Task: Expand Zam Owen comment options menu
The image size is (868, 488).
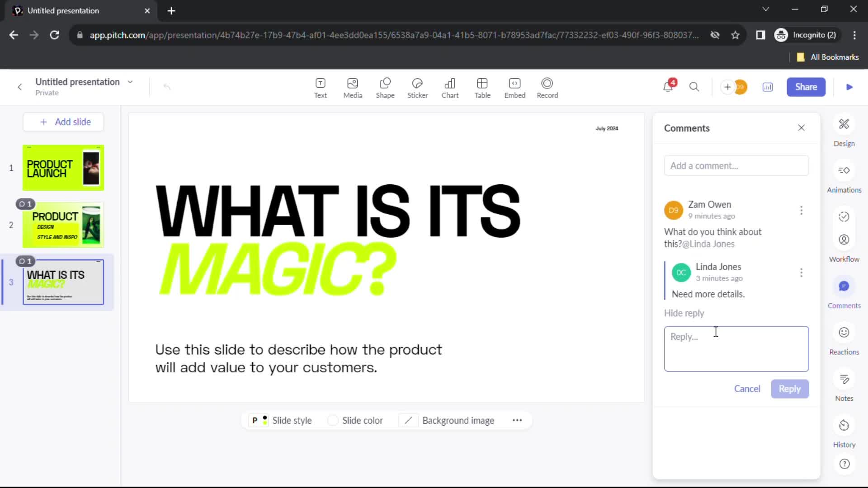Action: click(x=802, y=210)
